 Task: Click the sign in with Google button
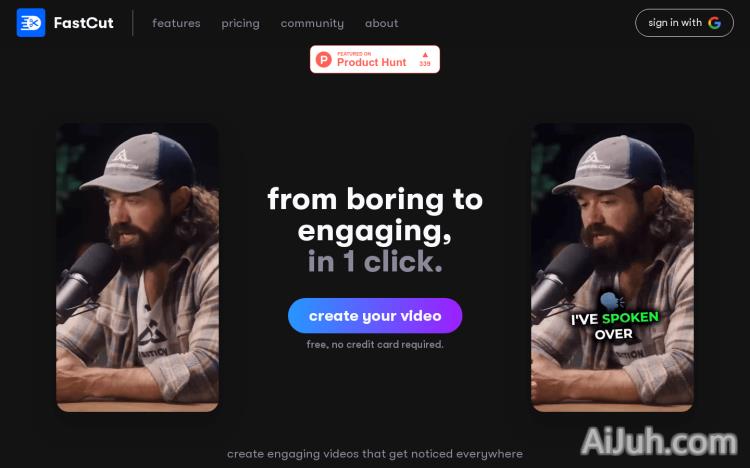[684, 22]
